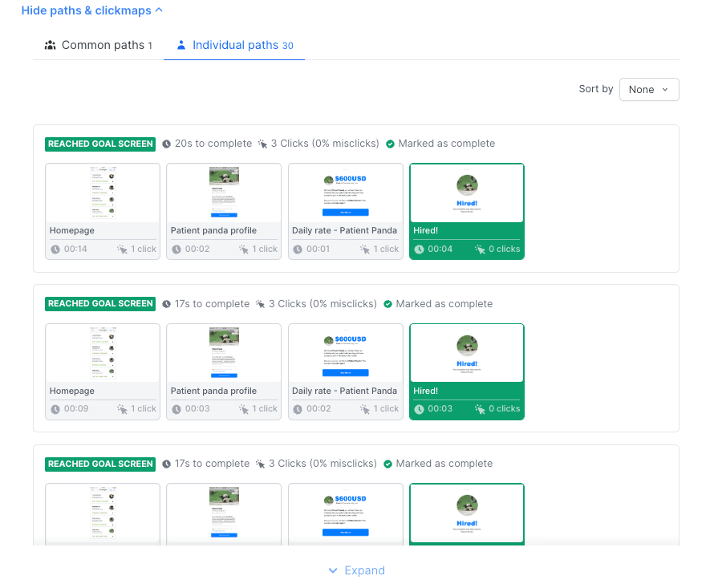This screenshot has width=714, height=588.
Task: Toggle "Hide paths & clickmaps" visibility
Action: (85, 10)
